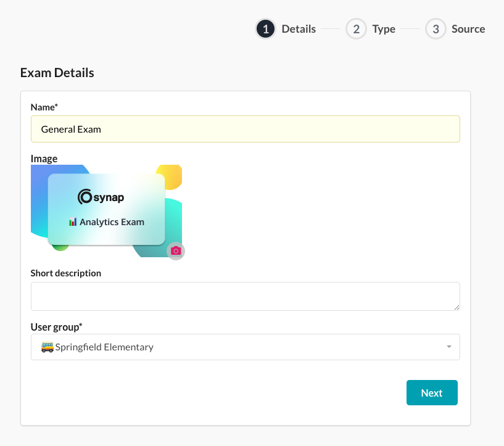Switch to the Type step label

click(x=384, y=29)
